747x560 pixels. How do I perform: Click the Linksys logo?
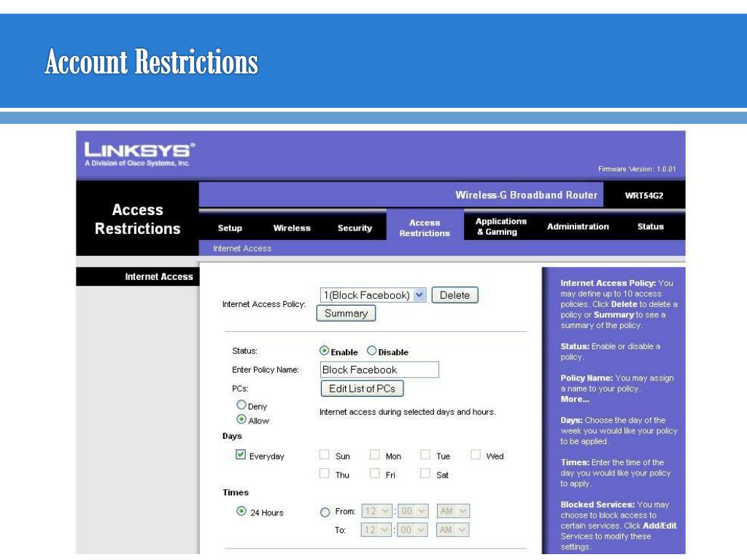click(x=139, y=155)
